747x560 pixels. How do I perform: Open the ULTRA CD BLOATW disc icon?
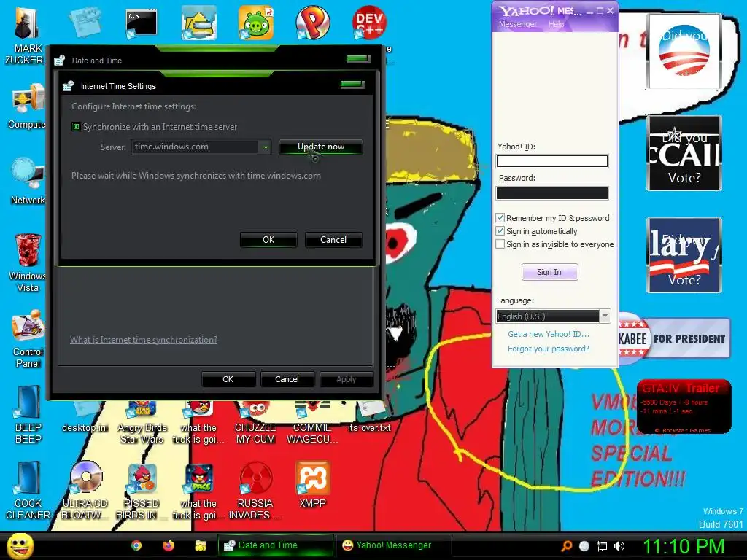(86, 477)
